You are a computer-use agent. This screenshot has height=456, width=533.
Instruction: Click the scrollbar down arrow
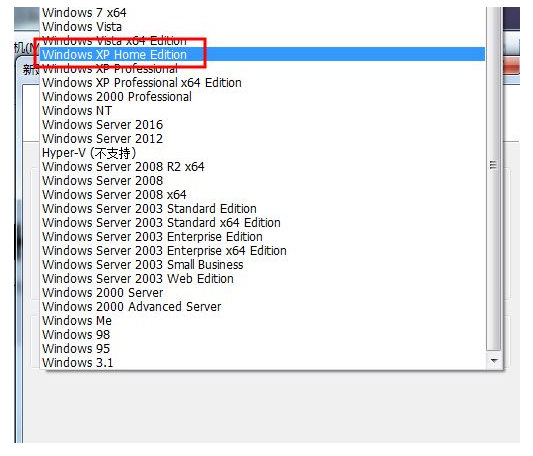click(x=494, y=360)
